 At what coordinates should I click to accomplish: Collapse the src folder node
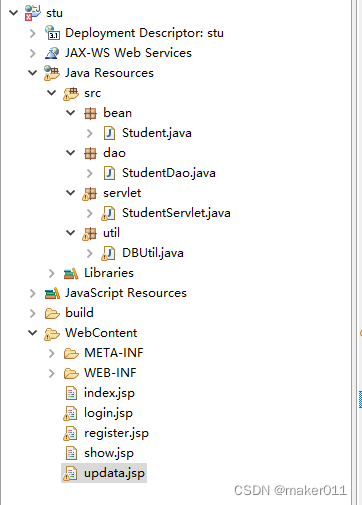coord(52,93)
